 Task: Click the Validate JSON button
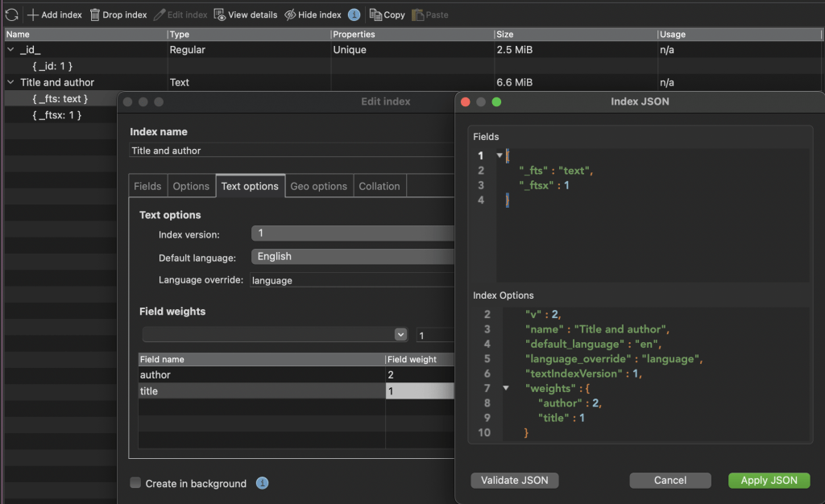(514, 480)
